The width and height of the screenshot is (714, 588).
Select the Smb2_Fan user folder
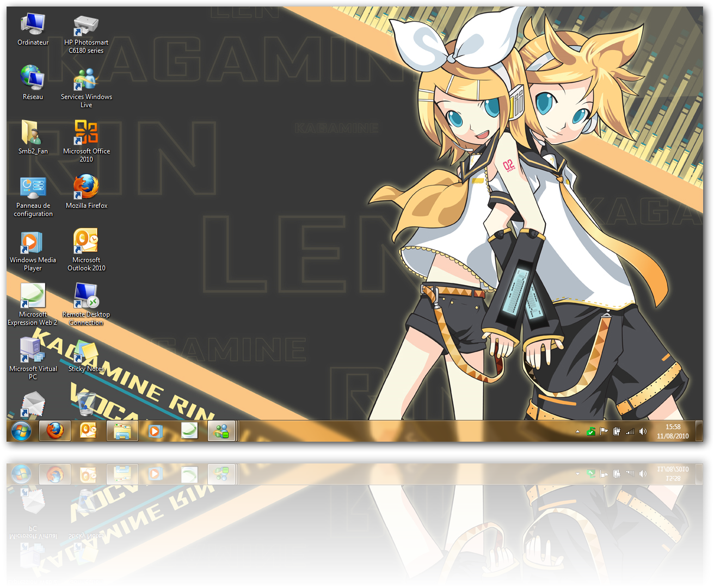click(33, 137)
